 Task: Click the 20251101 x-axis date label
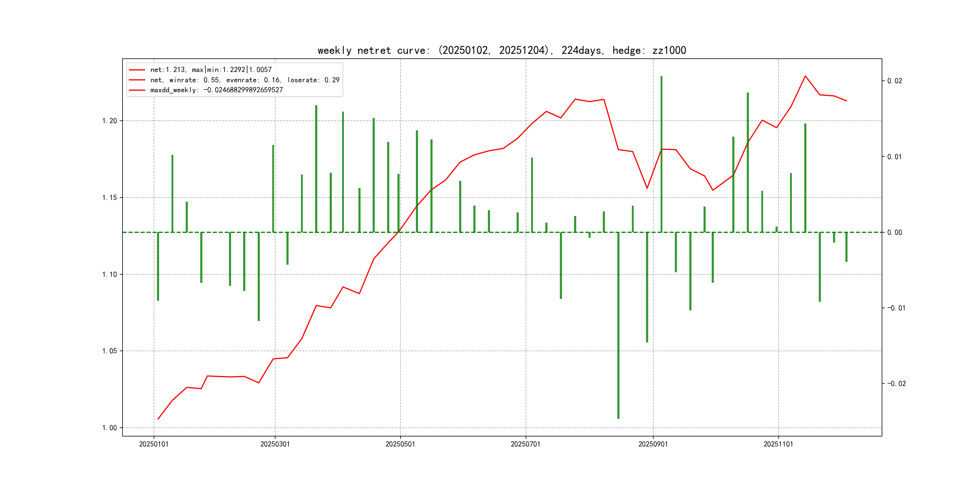(778, 444)
